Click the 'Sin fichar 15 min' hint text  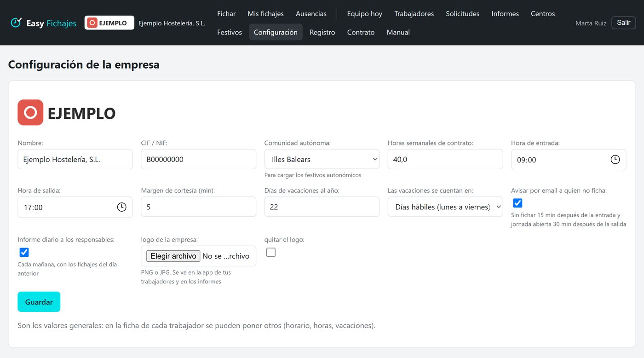click(569, 219)
